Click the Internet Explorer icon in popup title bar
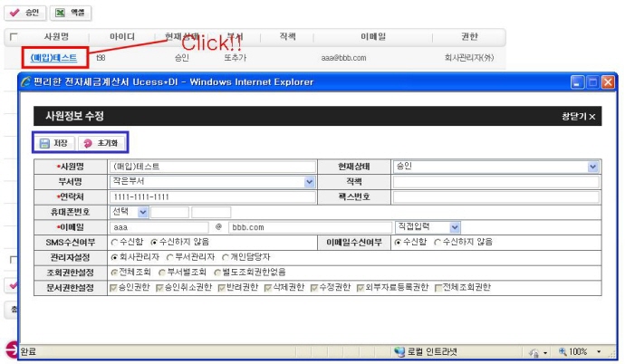The image size is (625, 364). (x=26, y=81)
